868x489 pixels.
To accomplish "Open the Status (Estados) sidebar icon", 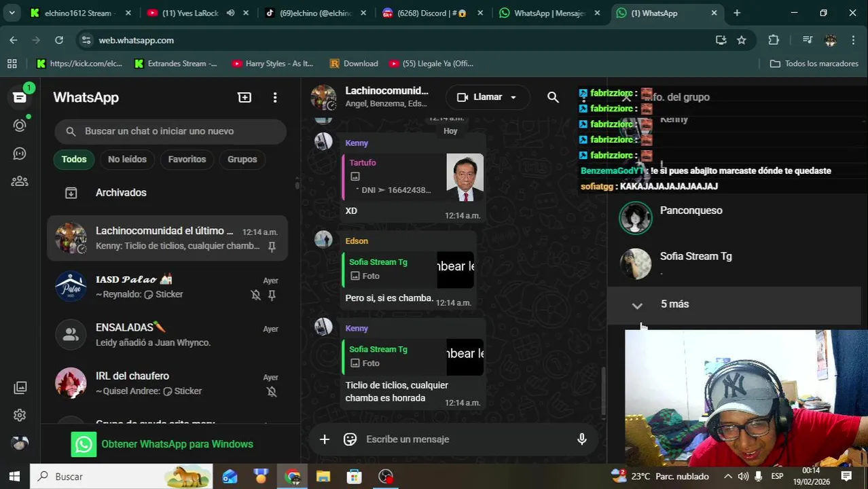I will click(x=20, y=126).
